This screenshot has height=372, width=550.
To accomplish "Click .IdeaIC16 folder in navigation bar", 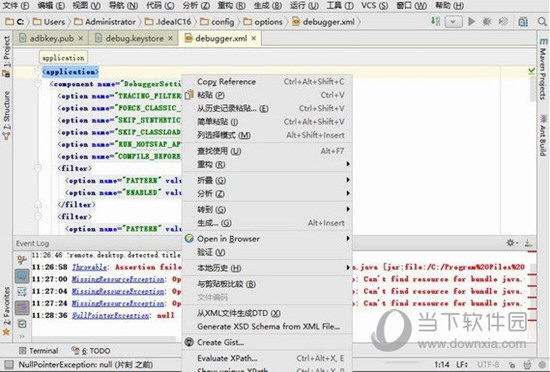I will pyautogui.click(x=168, y=22).
